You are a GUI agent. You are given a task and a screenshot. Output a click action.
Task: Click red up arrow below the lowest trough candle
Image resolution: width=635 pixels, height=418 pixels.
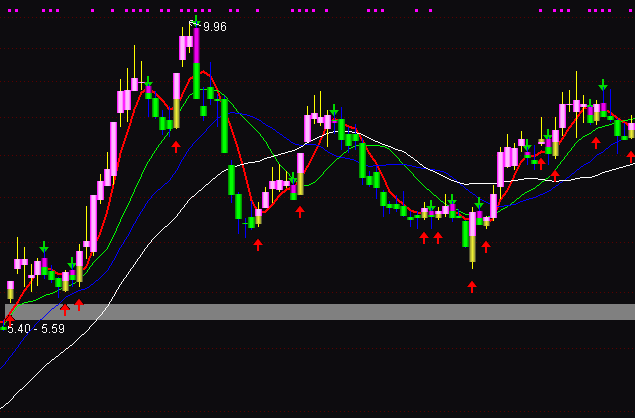(x=472, y=286)
